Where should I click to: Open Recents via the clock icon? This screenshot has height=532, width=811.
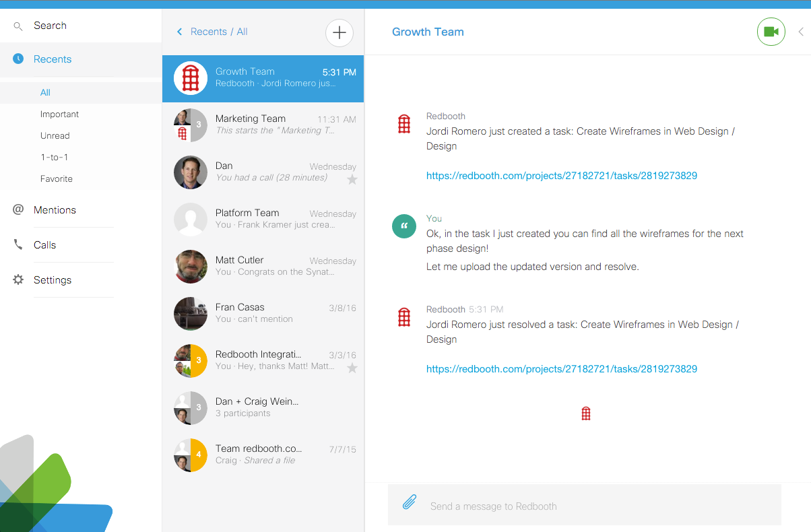[18, 59]
